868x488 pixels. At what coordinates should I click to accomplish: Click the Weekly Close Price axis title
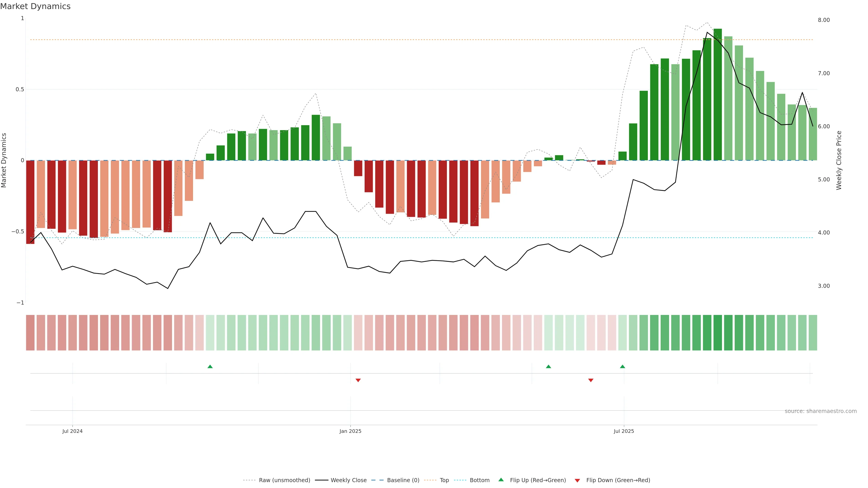[839, 160]
